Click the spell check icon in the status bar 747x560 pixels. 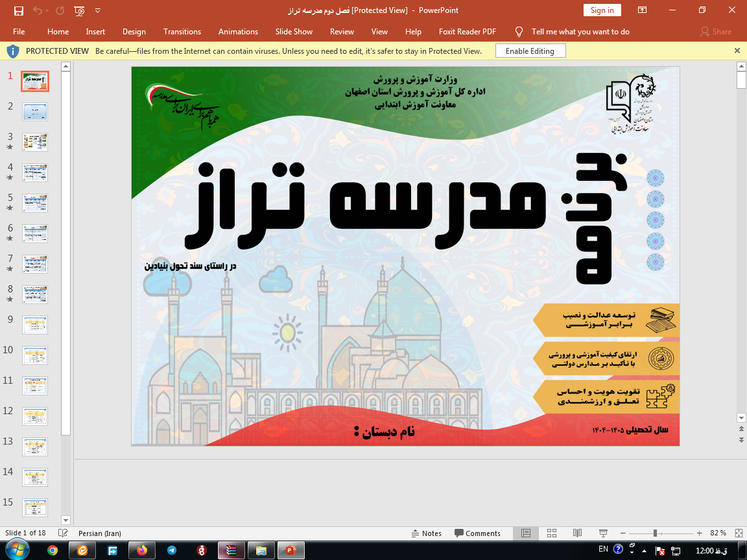[x=63, y=533]
